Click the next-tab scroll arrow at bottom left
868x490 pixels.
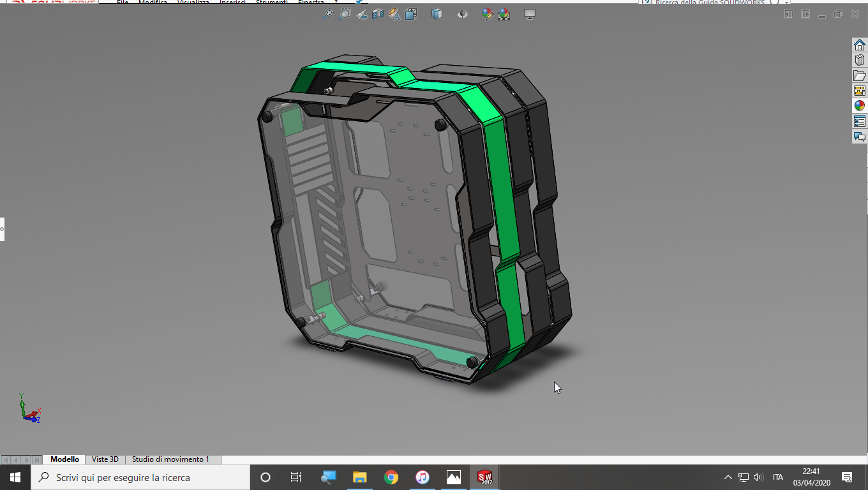(26, 460)
